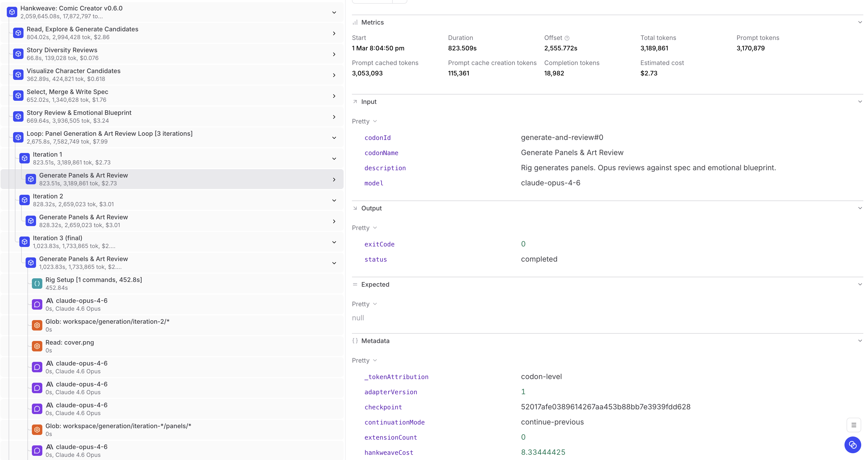Click the orange Glob iteration-2 tool icon
Viewport: 868px width, 460px height.
(x=37, y=325)
